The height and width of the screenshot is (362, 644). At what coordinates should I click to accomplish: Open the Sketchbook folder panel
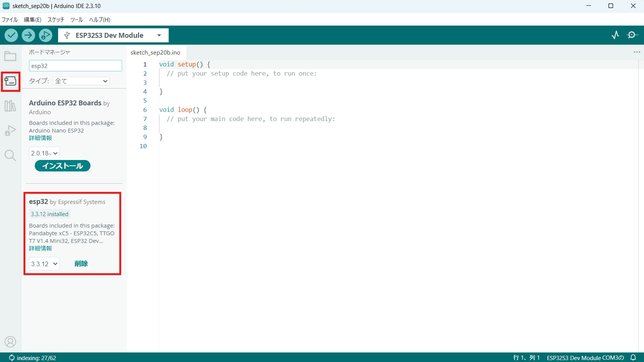pos(10,57)
